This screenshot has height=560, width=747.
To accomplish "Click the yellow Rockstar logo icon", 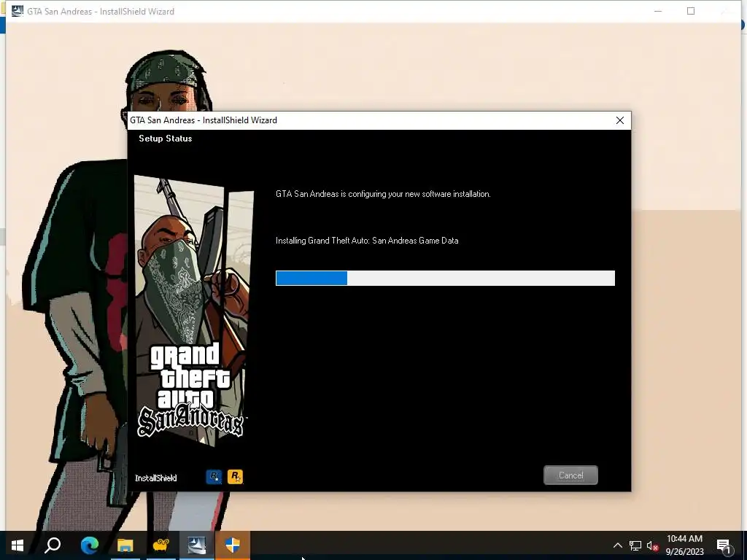I will [235, 477].
